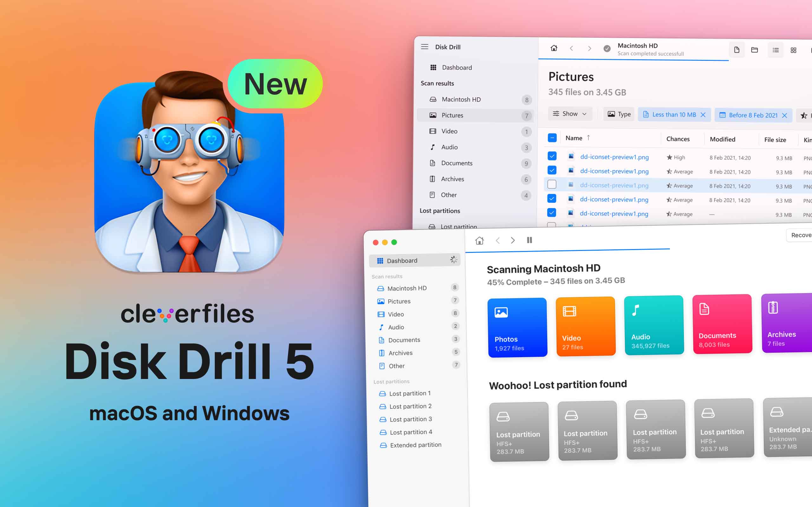This screenshot has width=812, height=507.
Task: Toggle top dd-iconset-preview1.png selection
Action: (x=552, y=157)
